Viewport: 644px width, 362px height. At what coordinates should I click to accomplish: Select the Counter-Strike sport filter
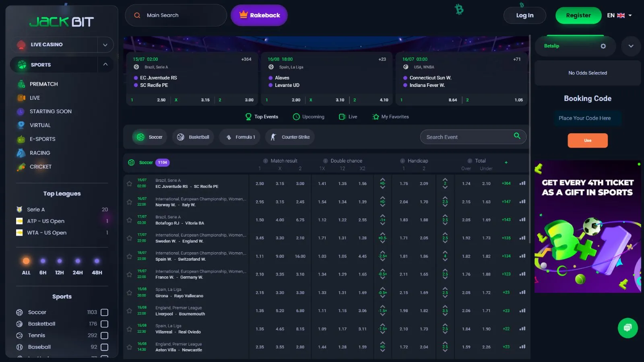pos(290,137)
